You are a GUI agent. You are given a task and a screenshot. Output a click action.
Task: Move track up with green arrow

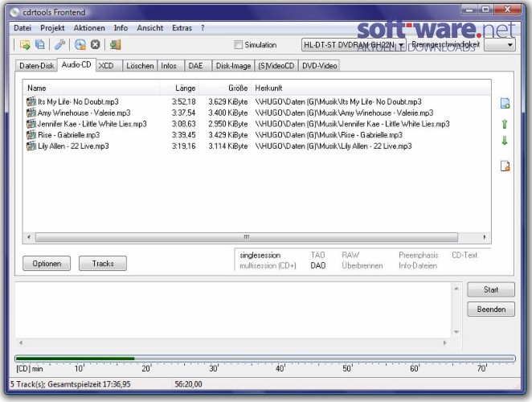505,124
